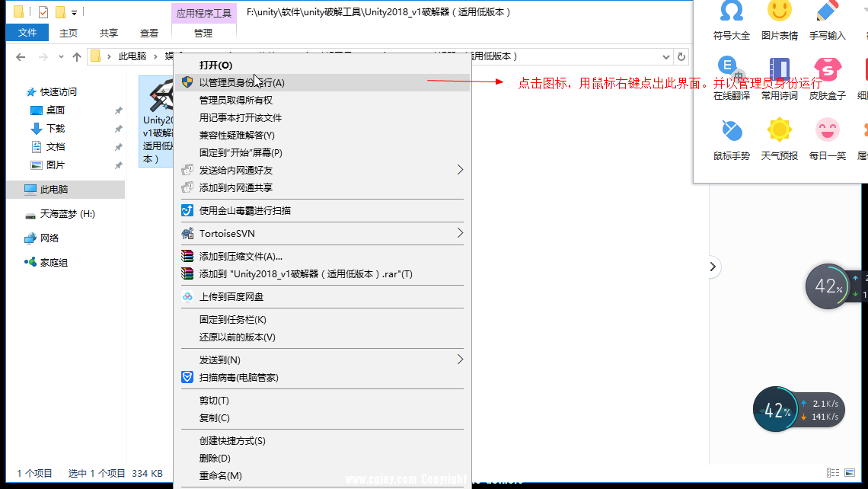Choose 还原以前的版本(V) menu entry
The height and width of the screenshot is (489, 868).
pos(322,337)
